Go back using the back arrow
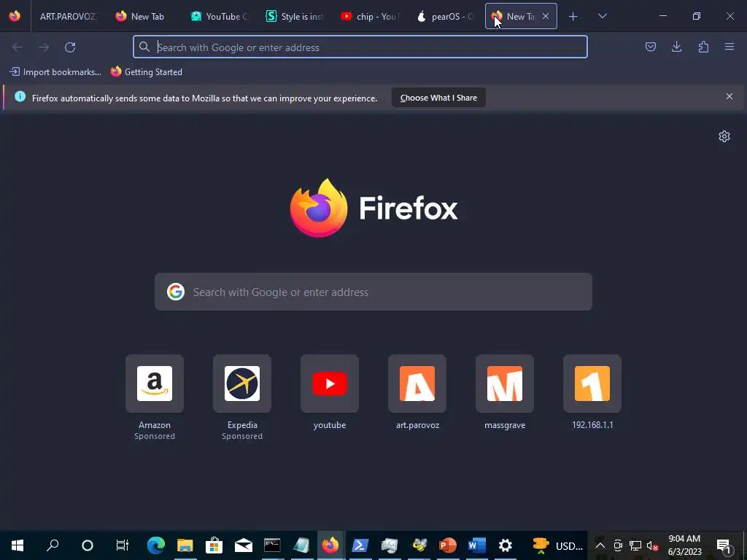The image size is (747, 560). click(18, 47)
